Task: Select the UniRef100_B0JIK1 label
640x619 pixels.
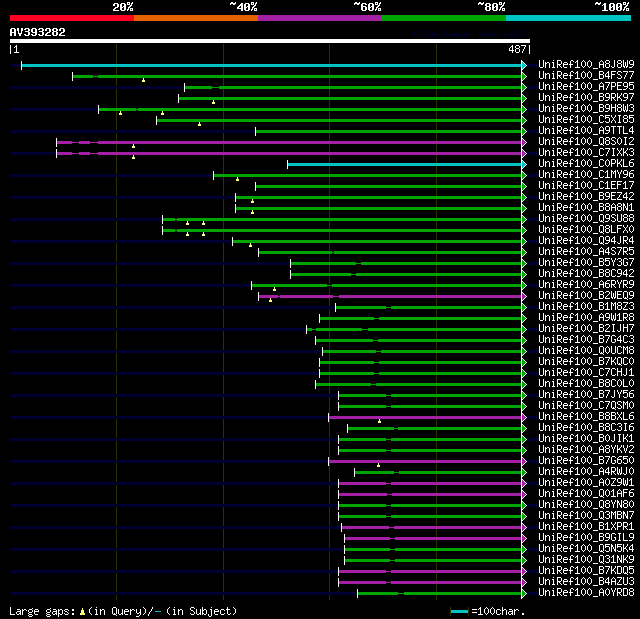Action: pyautogui.click(x=586, y=439)
